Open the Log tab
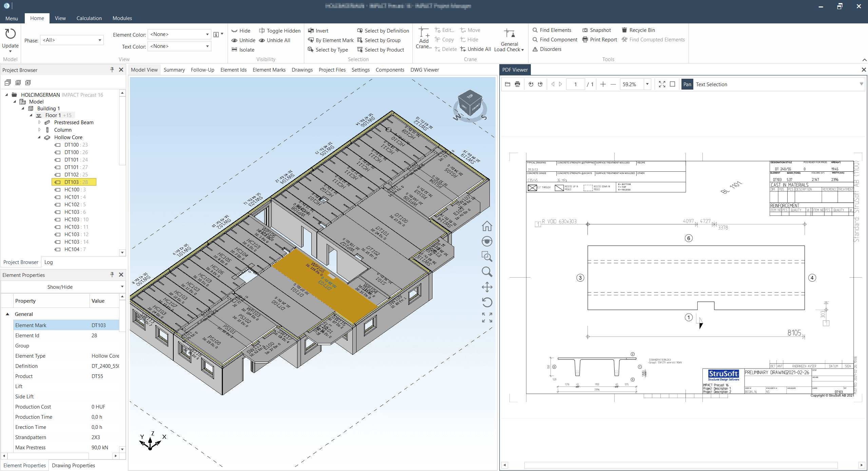The width and height of the screenshot is (868, 471). (49, 262)
